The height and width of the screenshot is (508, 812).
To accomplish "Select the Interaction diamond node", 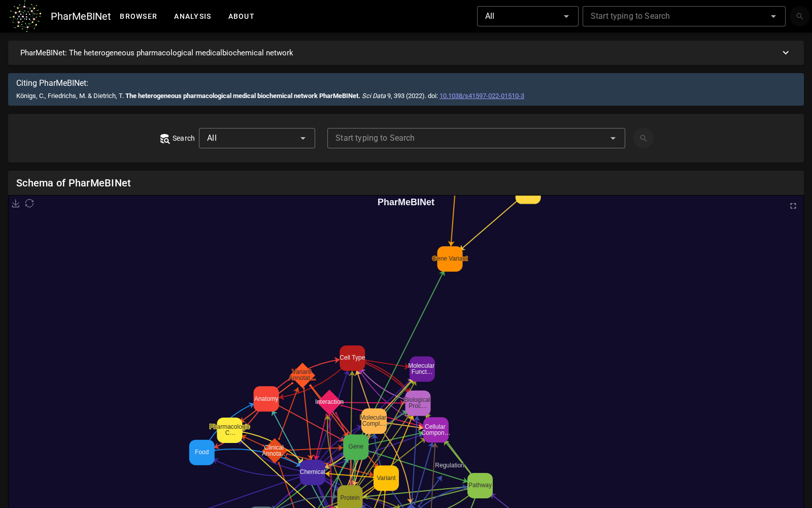I will (329, 402).
